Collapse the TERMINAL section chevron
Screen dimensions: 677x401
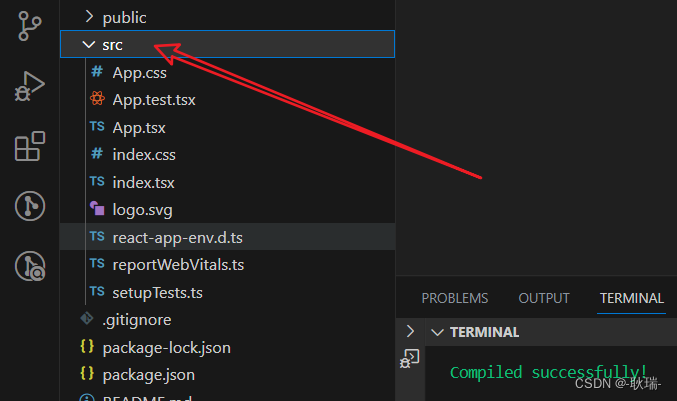point(437,332)
